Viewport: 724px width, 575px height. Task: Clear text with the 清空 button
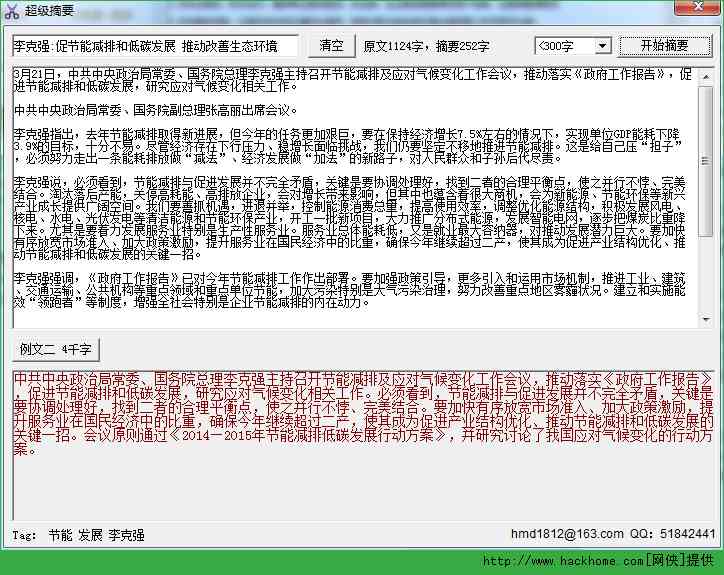[x=332, y=46]
